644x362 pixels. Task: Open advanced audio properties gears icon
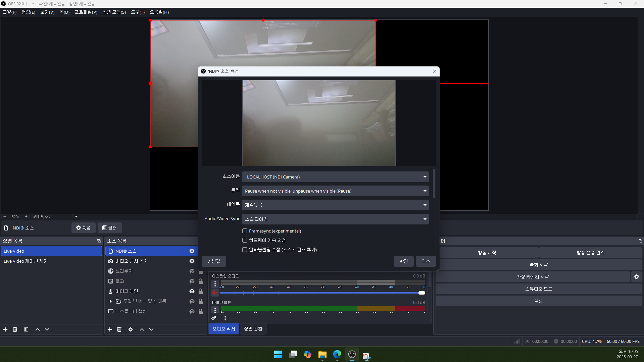[x=214, y=318]
